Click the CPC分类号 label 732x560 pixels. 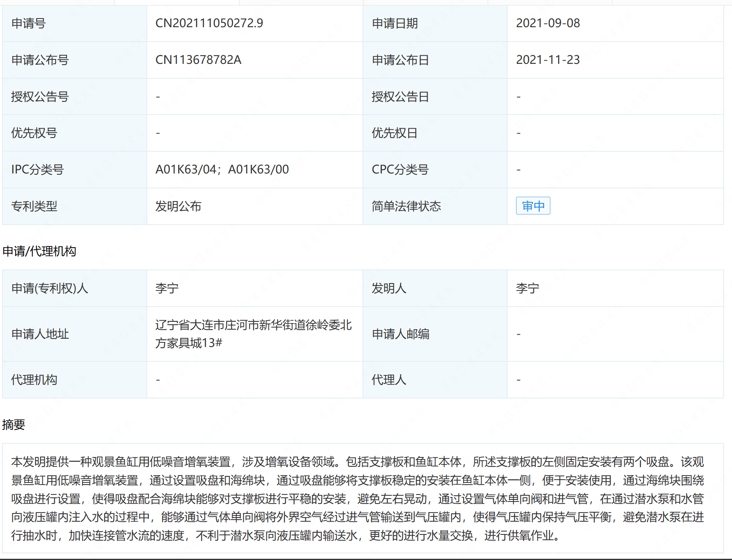pos(400,169)
